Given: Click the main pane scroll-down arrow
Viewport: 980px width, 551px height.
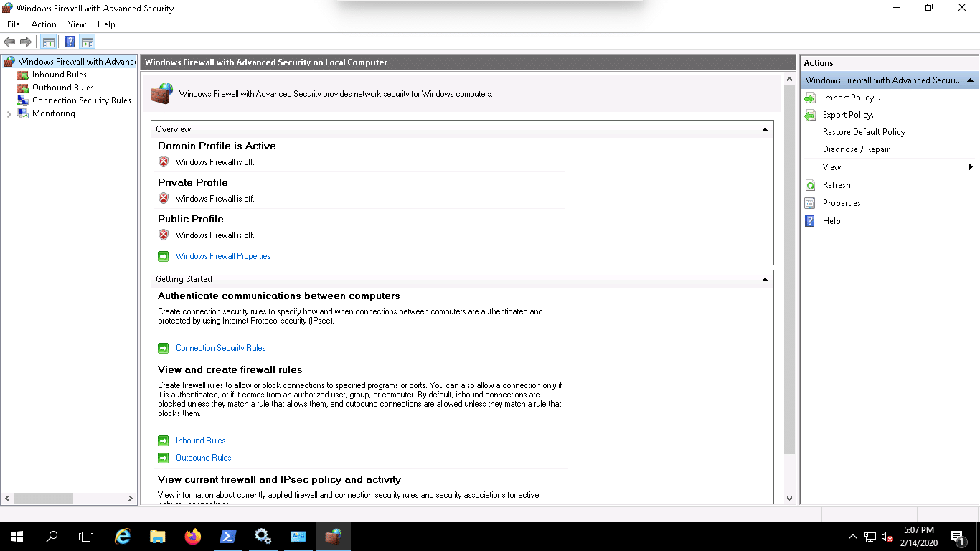Looking at the screenshot, I should [789, 499].
